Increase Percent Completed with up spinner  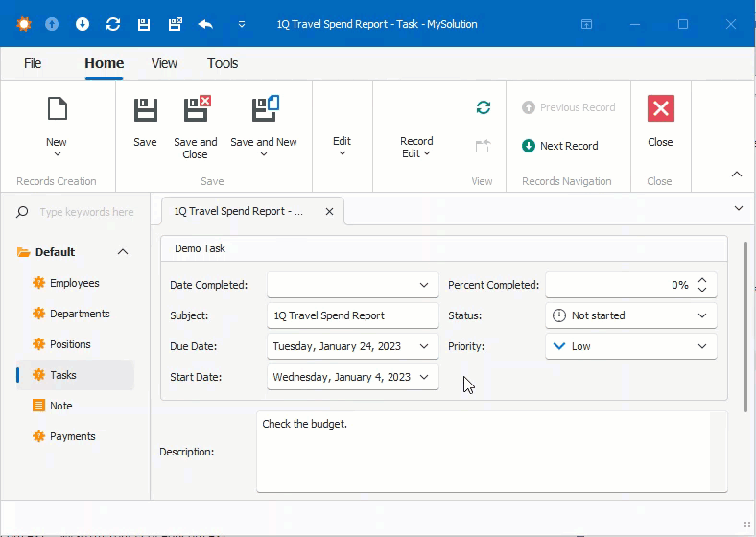click(702, 280)
